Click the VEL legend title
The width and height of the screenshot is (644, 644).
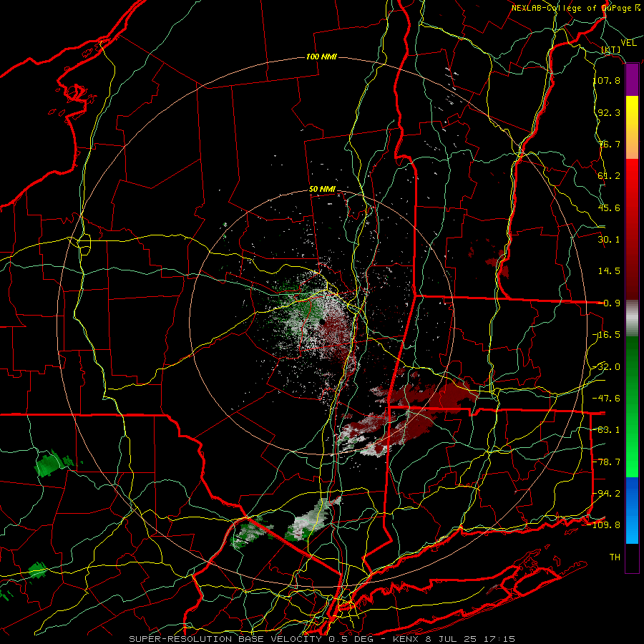[628, 43]
